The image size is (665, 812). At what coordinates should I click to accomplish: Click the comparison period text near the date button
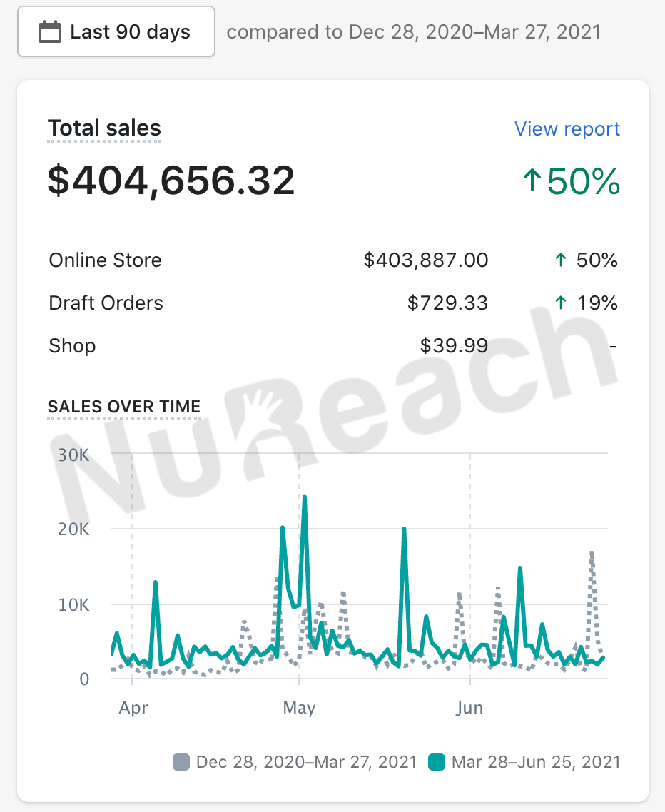pos(414,32)
